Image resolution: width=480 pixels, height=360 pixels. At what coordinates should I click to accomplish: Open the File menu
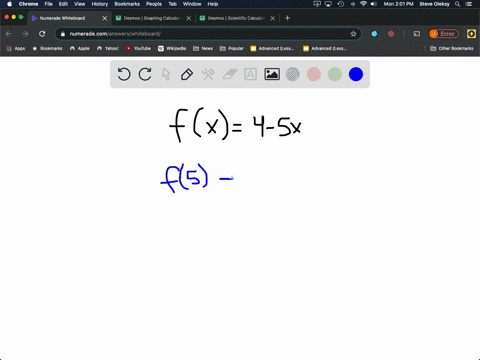[x=49, y=4]
